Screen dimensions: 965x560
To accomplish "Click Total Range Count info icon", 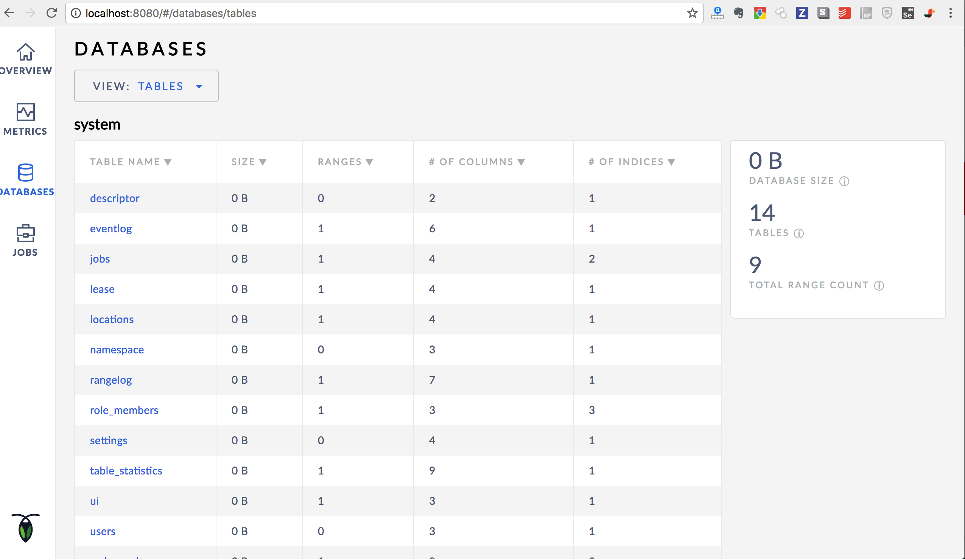I will click(879, 286).
